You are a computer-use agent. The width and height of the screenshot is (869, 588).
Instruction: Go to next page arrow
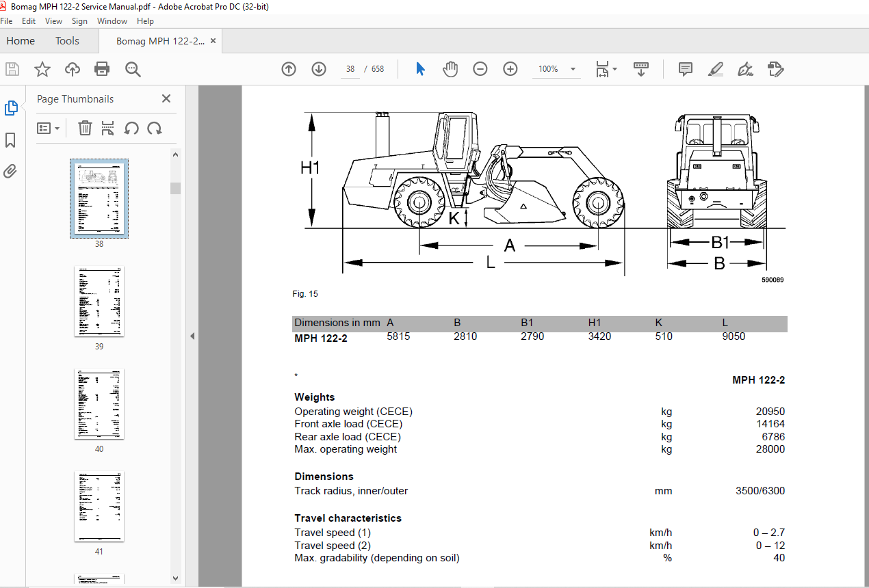click(319, 69)
